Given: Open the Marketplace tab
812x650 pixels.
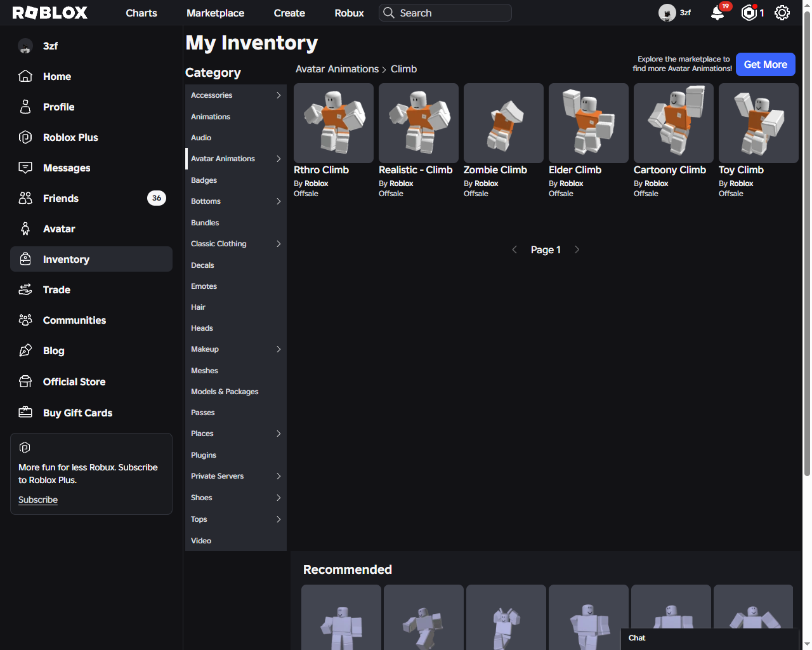Looking at the screenshot, I should [215, 13].
